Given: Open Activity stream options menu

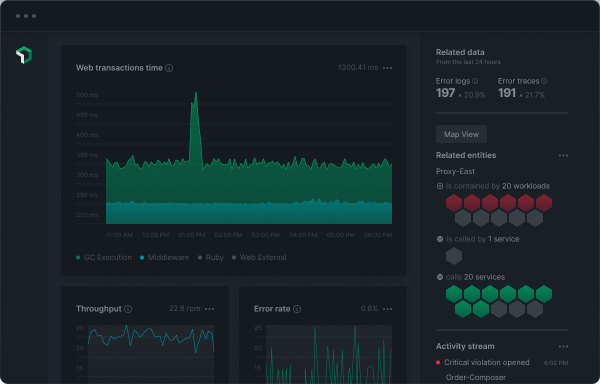Looking at the screenshot, I should click(x=563, y=347).
